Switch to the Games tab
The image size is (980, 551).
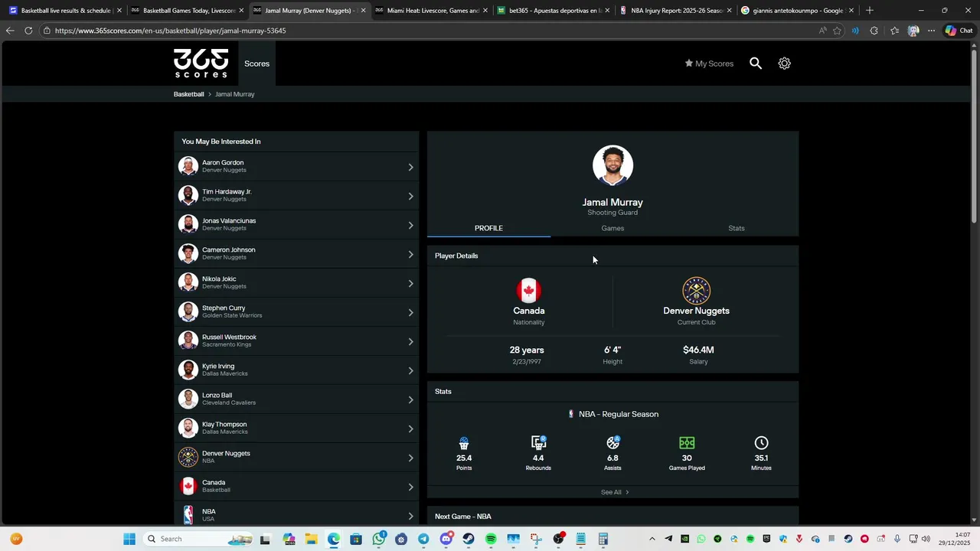pos(612,228)
